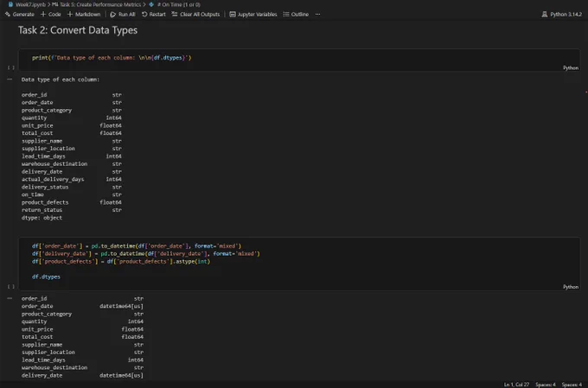Run All notebook cells
This screenshot has height=388, width=588.
tap(123, 14)
